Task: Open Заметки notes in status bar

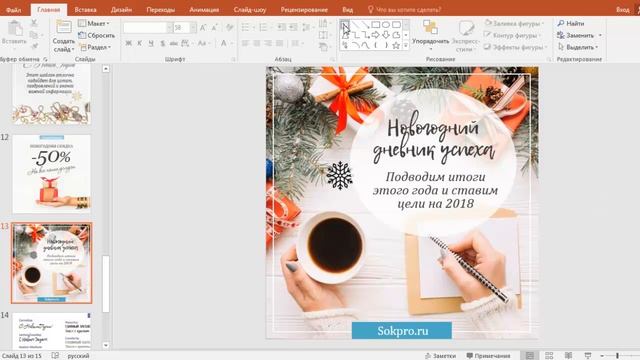Action: click(440, 356)
